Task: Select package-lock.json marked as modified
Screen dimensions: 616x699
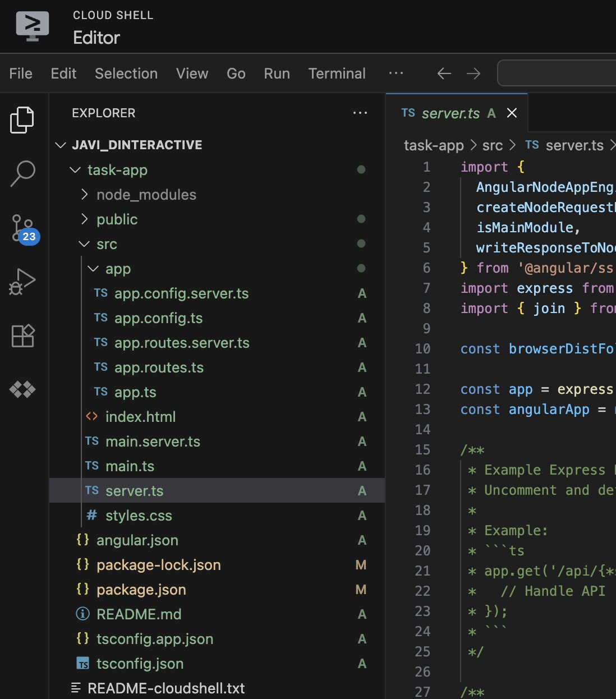Action: pos(159,564)
